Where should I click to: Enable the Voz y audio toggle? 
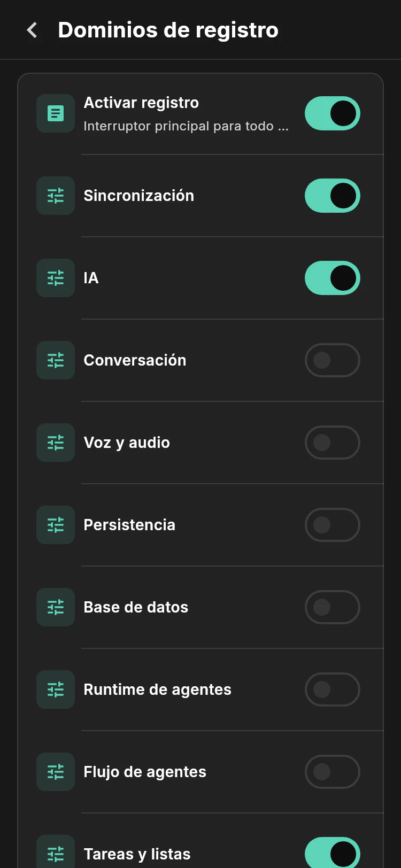pos(333,443)
